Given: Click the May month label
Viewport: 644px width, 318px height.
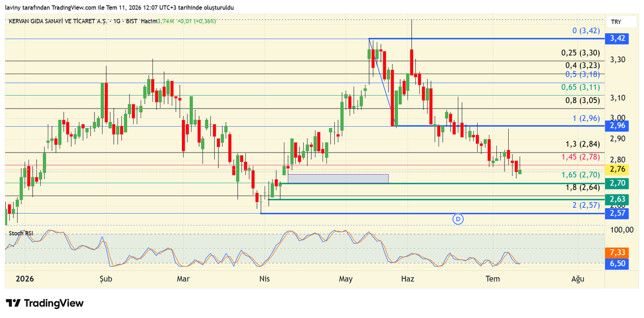Looking at the screenshot, I should click(x=346, y=278).
